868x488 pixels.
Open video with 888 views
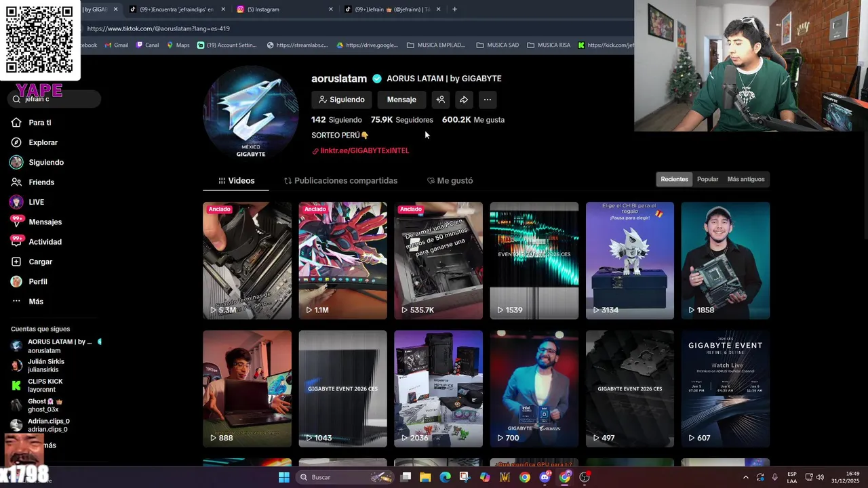247,388
